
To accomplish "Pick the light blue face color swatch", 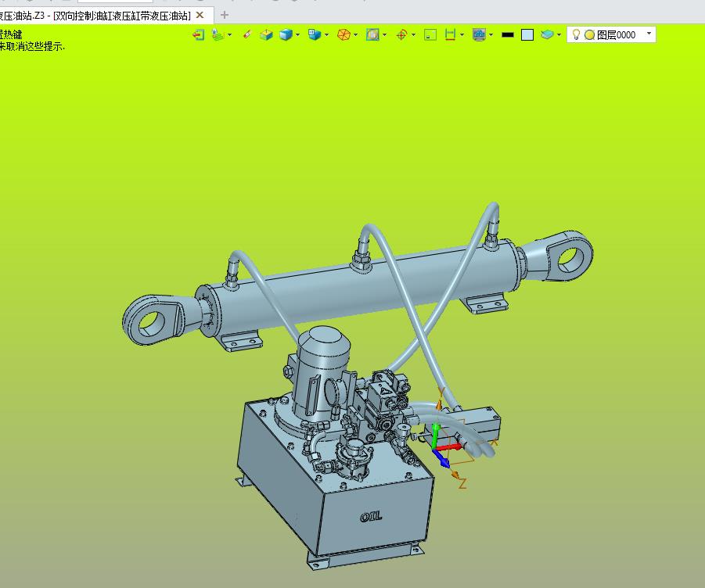I will (527, 35).
